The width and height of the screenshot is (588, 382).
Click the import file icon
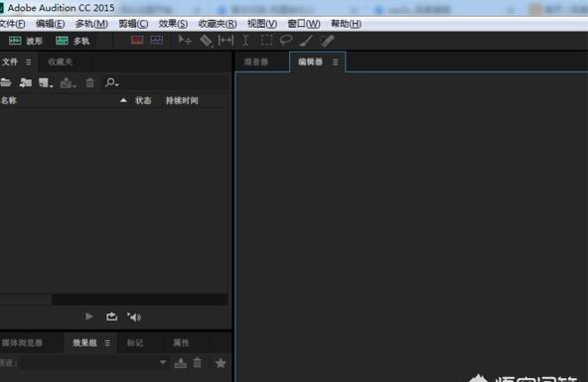[x=26, y=82]
